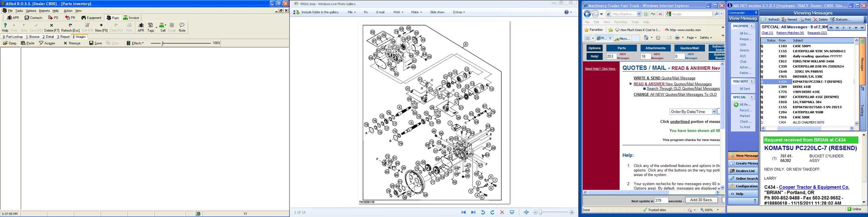The image size is (868, 217).
Task: Open the Reports menu in Allied B.O.S.S.
Action: pos(44,11)
